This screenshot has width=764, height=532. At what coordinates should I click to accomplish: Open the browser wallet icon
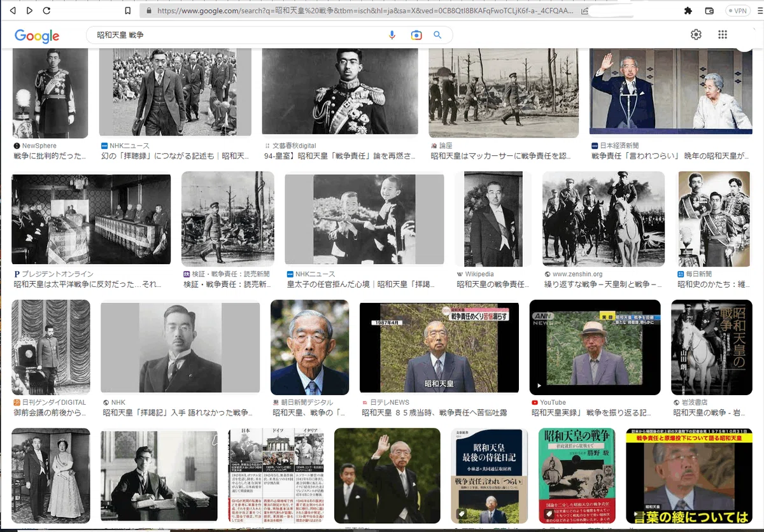click(x=709, y=11)
